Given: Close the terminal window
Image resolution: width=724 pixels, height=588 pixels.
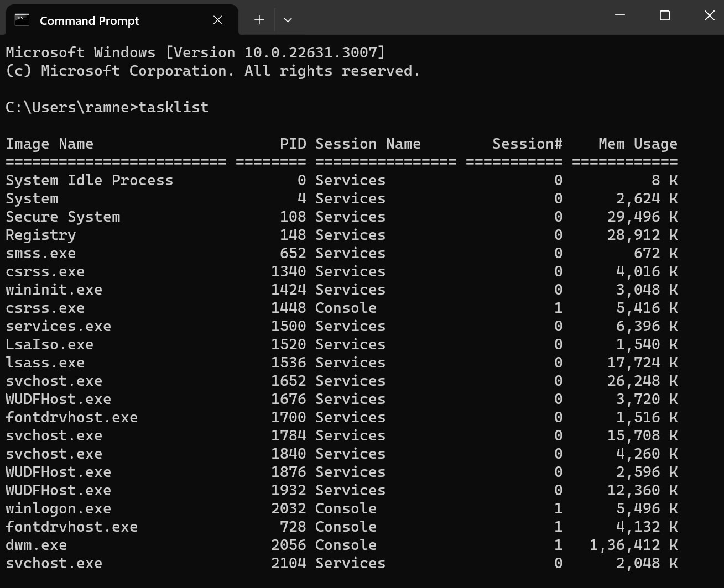Looking at the screenshot, I should click(x=710, y=15).
